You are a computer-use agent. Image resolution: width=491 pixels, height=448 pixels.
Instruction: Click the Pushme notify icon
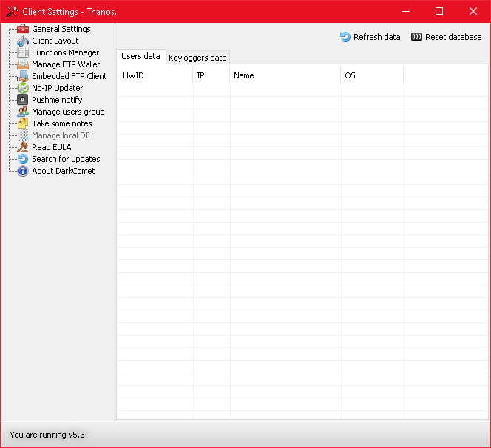tap(23, 100)
